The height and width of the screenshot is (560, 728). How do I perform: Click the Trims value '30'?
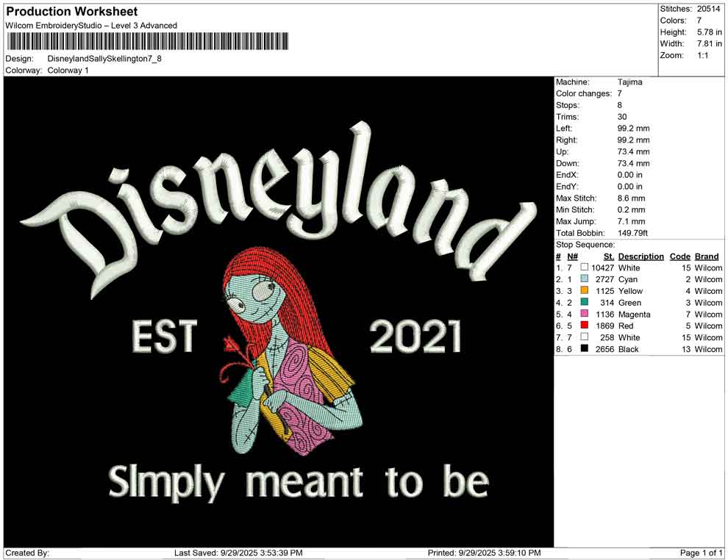click(622, 117)
